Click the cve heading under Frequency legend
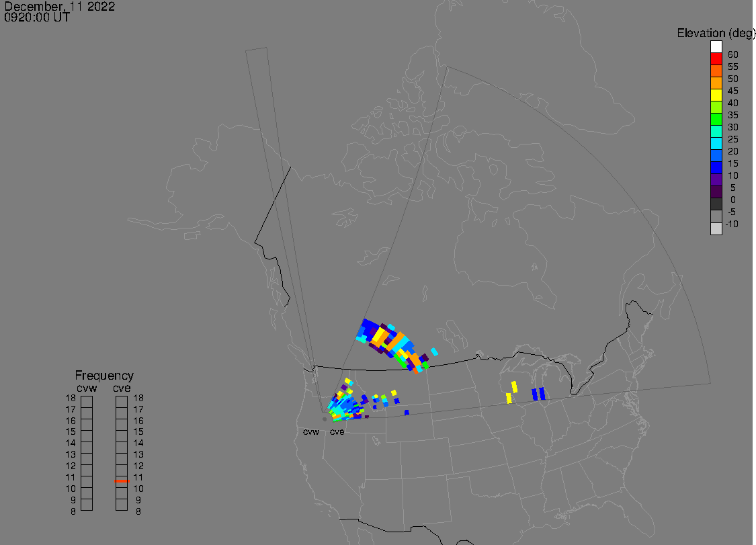The width and height of the screenshot is (756, 545). point(122,387)
